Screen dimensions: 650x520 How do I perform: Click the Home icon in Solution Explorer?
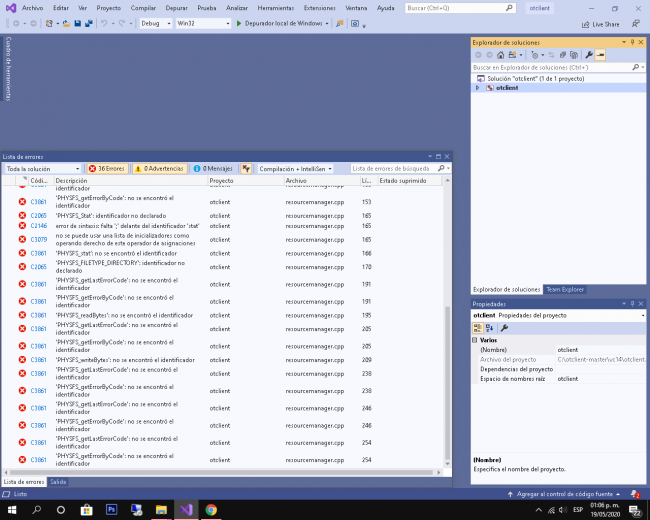coord(500,55)
